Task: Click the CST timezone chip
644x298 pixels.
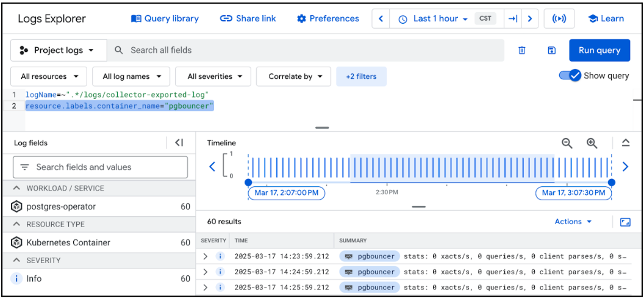Action: [x=485, y=18]
